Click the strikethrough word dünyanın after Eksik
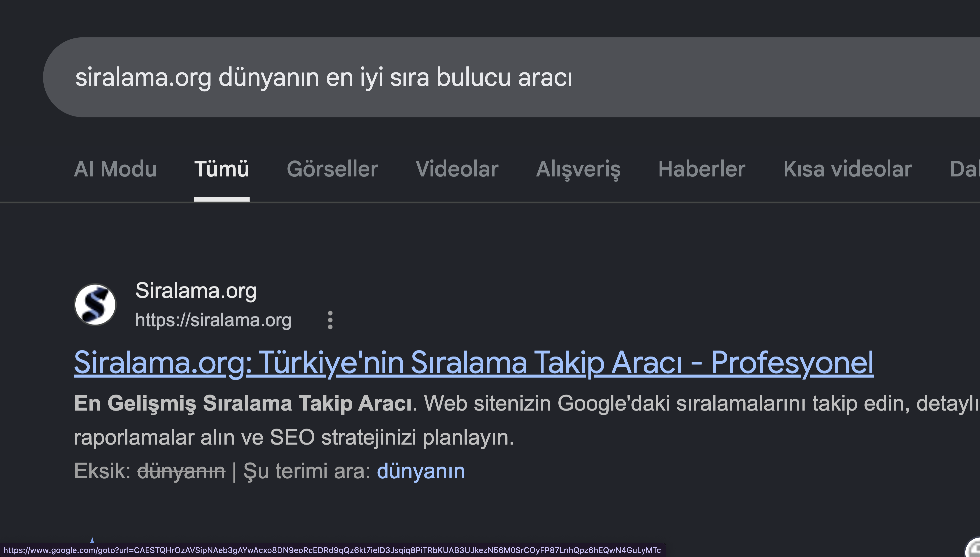The width and height of the screenshot is (980, 557). [x=181, y=471]
